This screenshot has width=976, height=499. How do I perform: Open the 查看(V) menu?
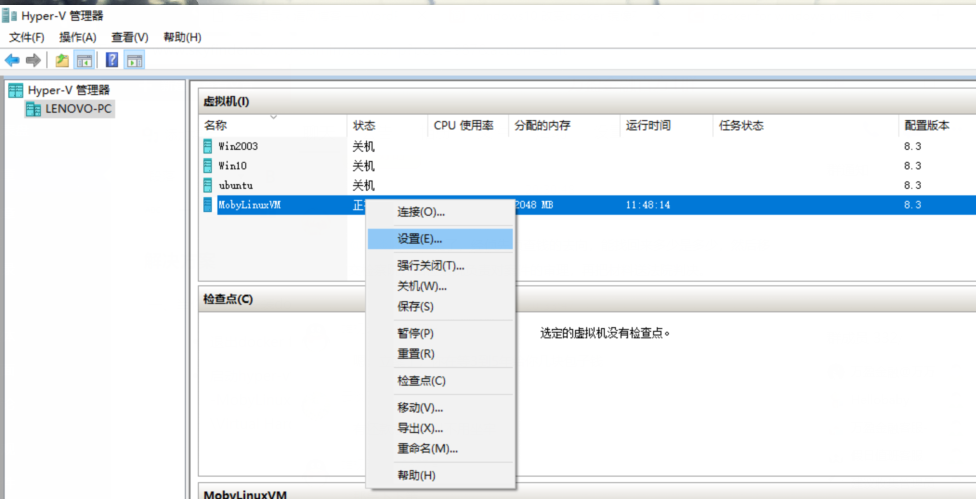click(x=129, y=37)
